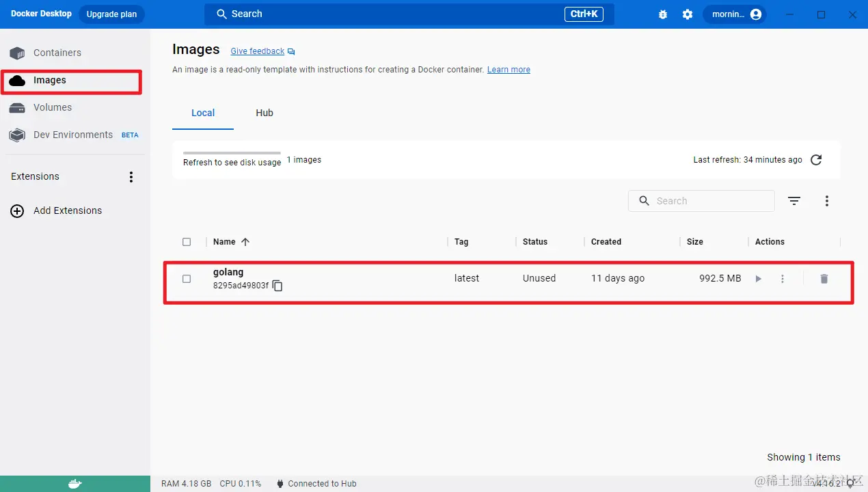
Task: Click the 992.5 MB size cell
Action: (720, 278)
